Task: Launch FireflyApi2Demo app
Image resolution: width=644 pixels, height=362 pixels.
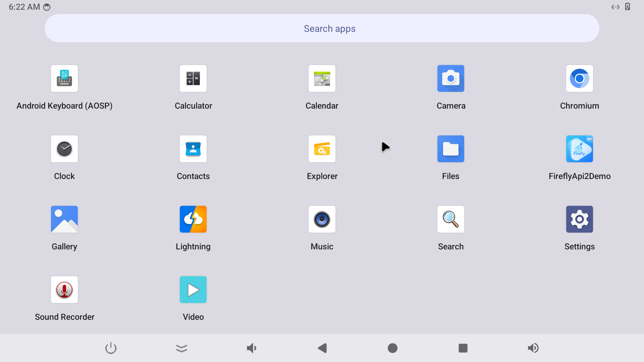Action: pos(580,149)
